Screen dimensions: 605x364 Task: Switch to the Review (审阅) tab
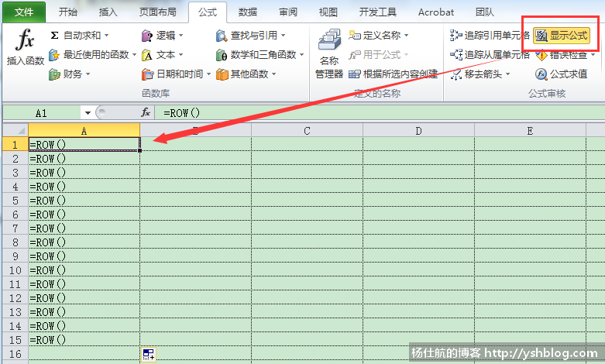tap(288, 12)
